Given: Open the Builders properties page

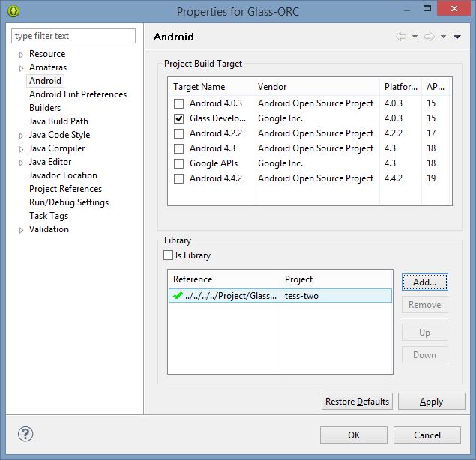Looking at the screenshot, I should [45, 108].
